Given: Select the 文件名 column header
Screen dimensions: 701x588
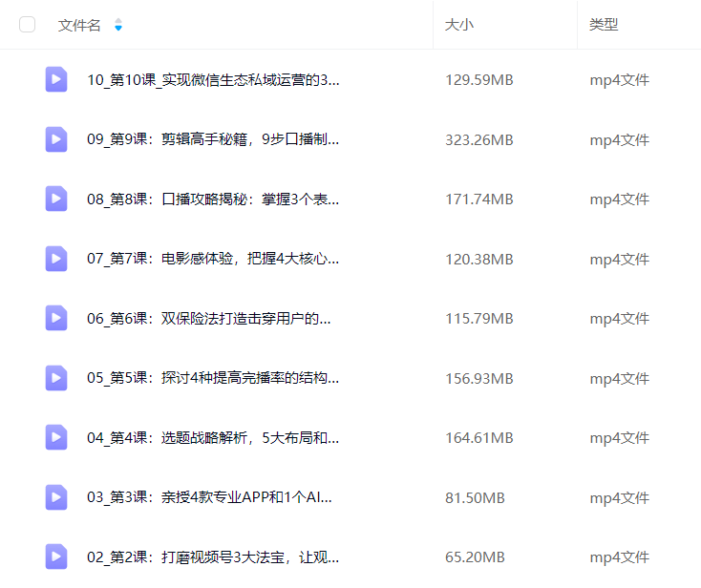Looking at the screenshot, I should (79, 25).
